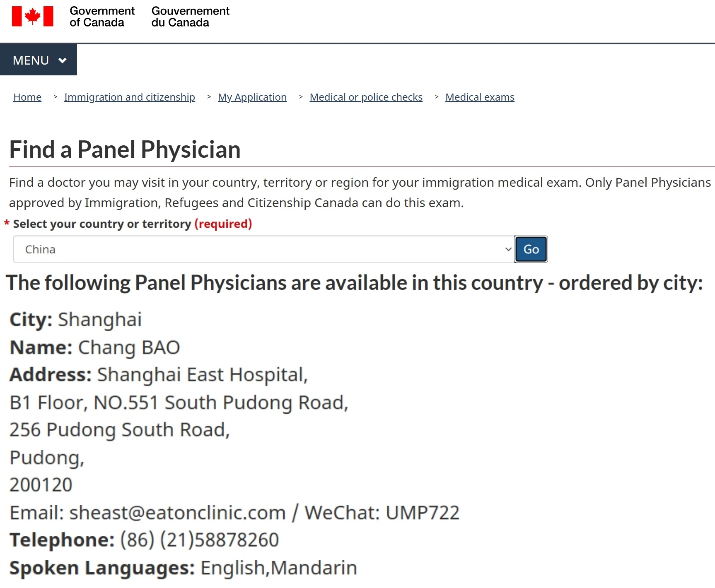Click the dropdown arrow in country selector
Viewport: 715px width, 588px height.
coord(508,249)
